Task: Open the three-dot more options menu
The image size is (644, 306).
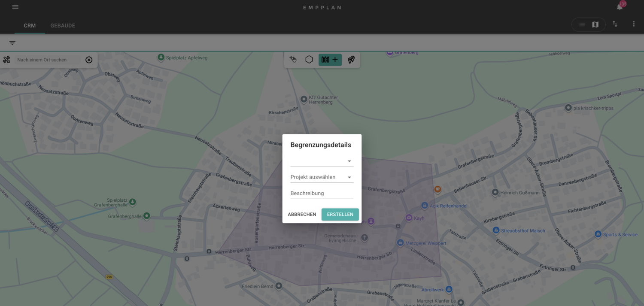Action: (634, 24)
